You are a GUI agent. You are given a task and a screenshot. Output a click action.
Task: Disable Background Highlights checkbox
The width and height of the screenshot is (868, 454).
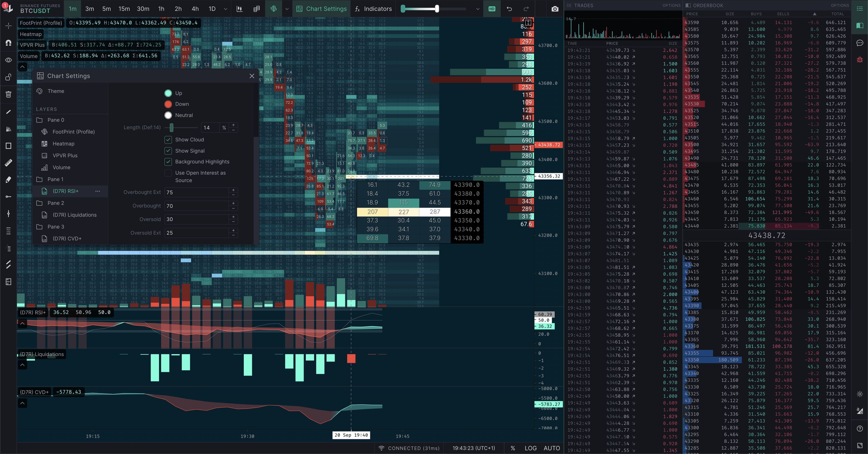click(x=168, y=162)
